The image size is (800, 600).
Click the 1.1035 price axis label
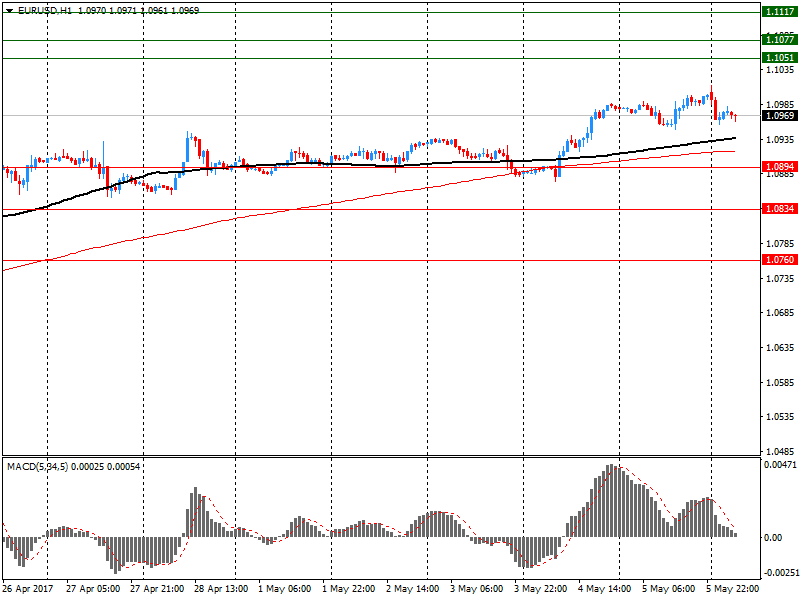[781, 69]
